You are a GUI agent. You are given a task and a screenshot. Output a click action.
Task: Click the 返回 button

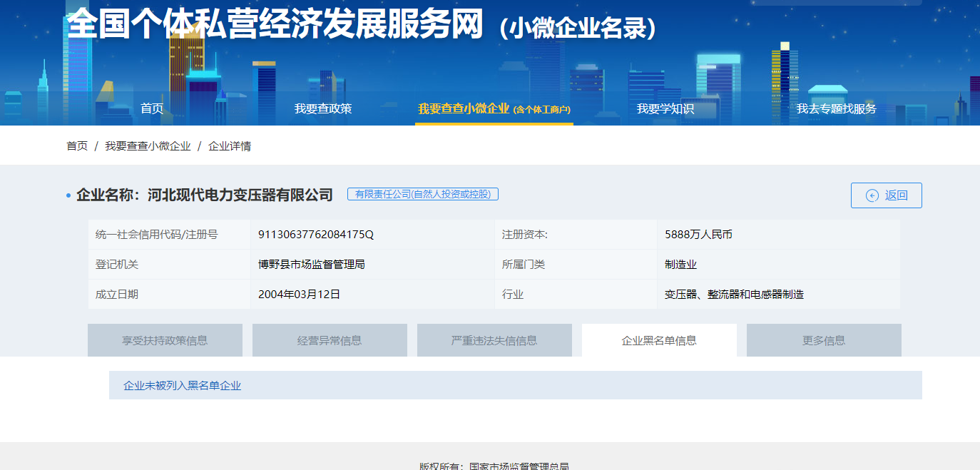point(887,195)
